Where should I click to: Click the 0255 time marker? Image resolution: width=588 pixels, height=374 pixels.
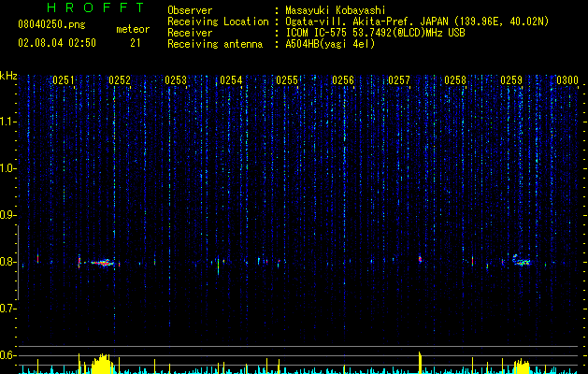pyautogui.click(x=287, y=80)
